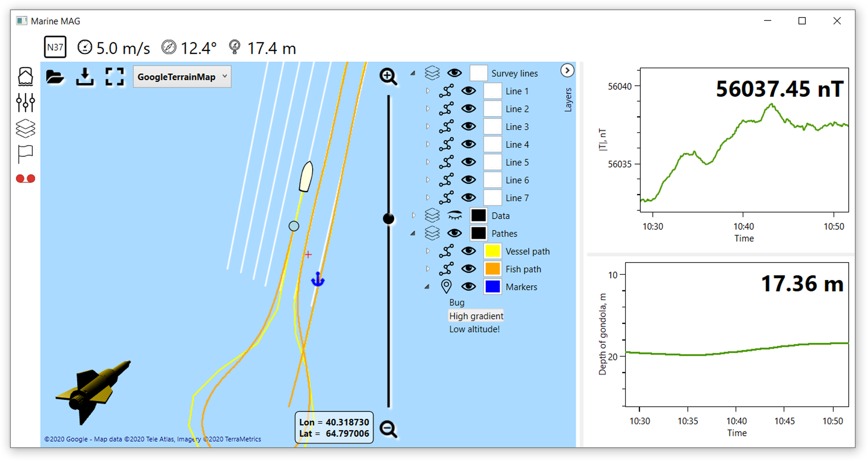Select the Low altitude! marker entry
Image resolution: width=868 pixels, height=461 pixels.
click(x=474, y=329)
